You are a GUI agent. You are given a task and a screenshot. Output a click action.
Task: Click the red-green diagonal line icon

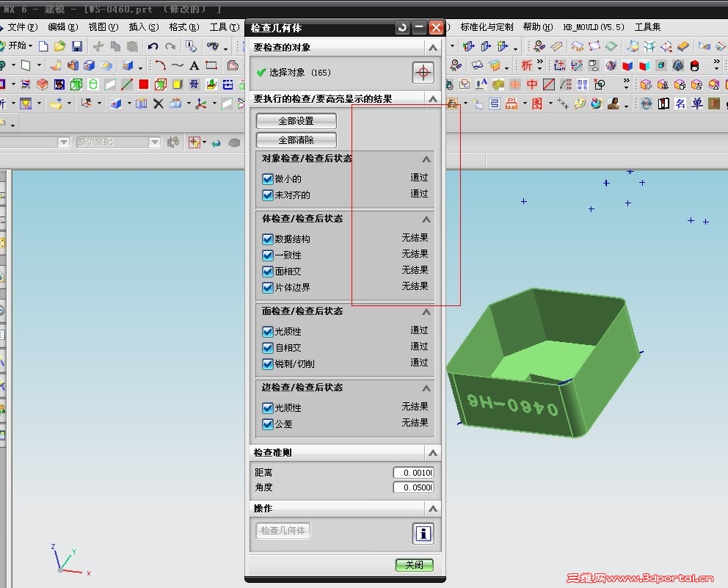127,84
